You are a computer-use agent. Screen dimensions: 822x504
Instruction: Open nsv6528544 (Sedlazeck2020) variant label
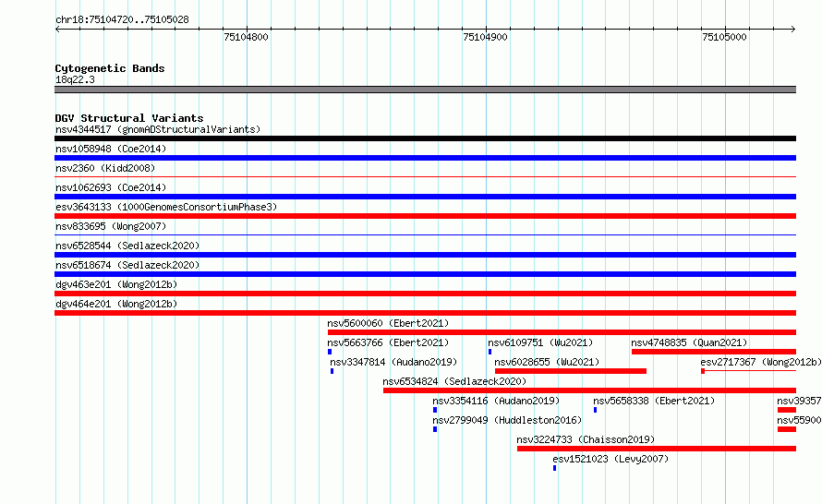click(x=127, y=246)
